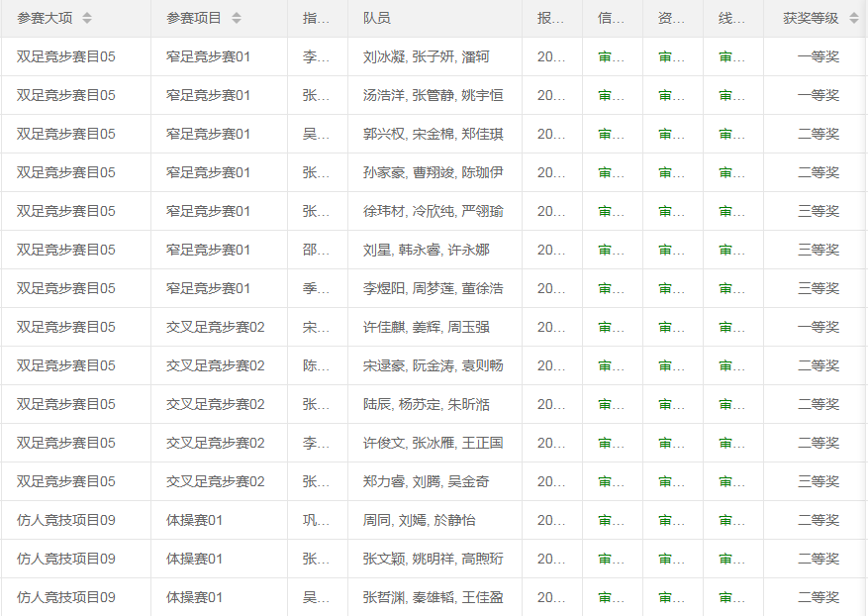Screen dimensions: 868x616
Task: Click 仿人竞技项目09 in the 周同 team row
Action: click(65, 521)
